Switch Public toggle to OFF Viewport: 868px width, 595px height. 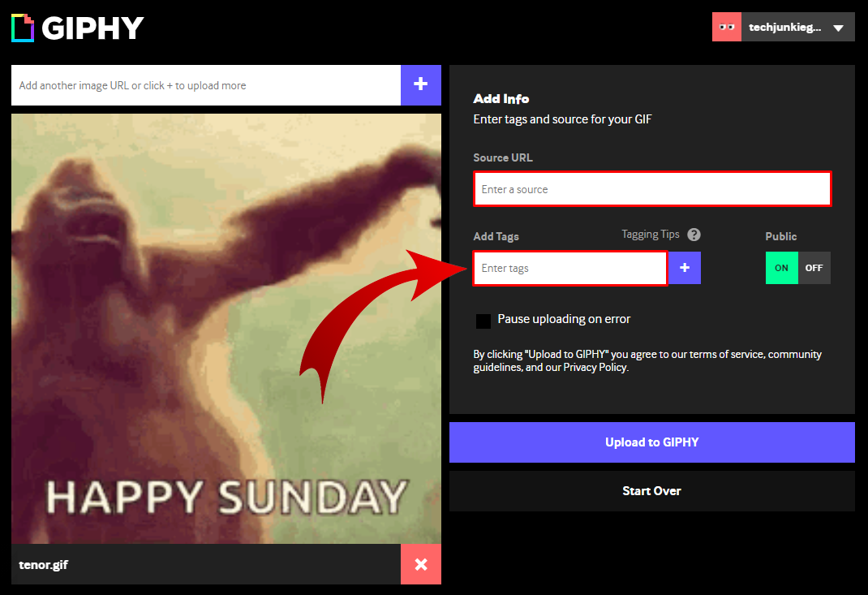(814, 268)
